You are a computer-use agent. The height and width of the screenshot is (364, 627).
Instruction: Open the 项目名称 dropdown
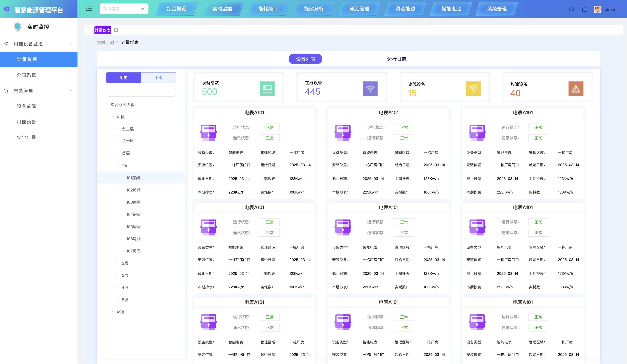pyautogui.click(x=124, y=9)
